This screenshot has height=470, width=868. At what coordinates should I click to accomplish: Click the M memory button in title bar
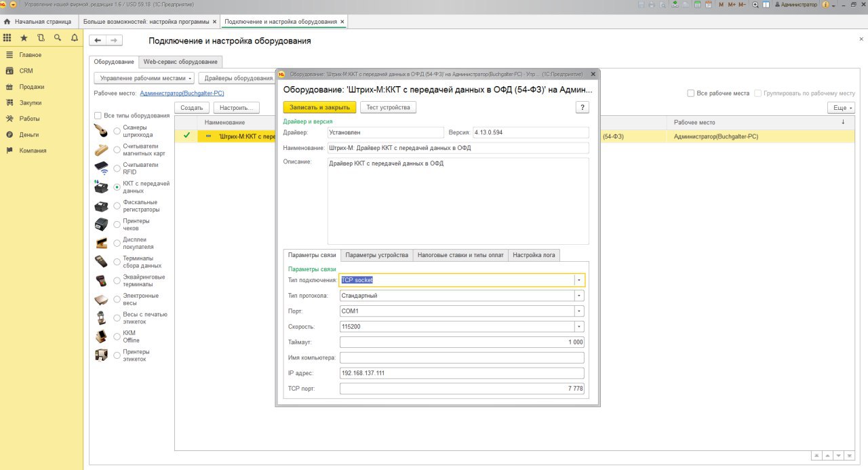tap(722, 4)
